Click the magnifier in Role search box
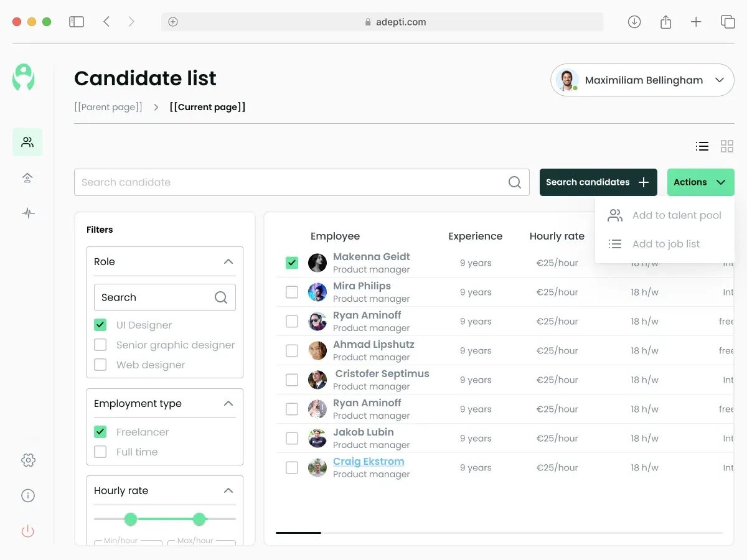 pyautogui.click(x=221, y=297)
